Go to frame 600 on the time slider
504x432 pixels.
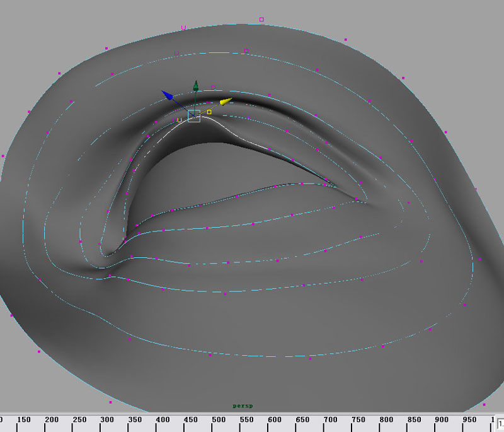coord(275,420)
